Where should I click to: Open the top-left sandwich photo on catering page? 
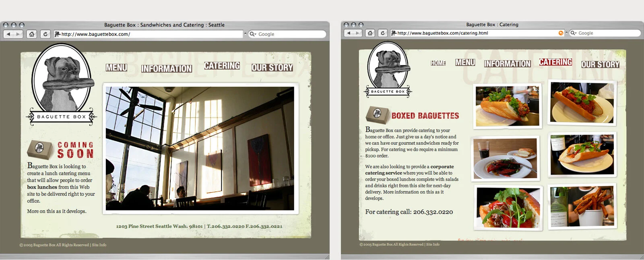point(507,106)
